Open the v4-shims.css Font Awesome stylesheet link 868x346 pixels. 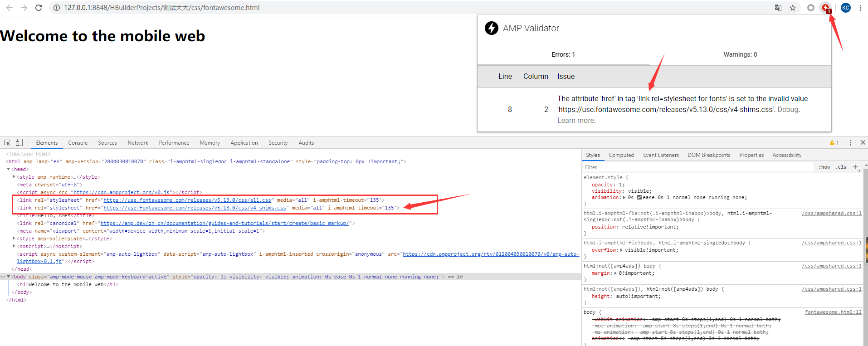tap(195, 208)
